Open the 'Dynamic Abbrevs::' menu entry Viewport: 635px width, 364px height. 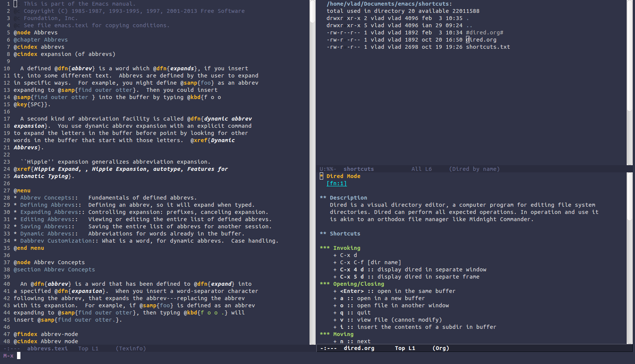[x=49, y=234]
